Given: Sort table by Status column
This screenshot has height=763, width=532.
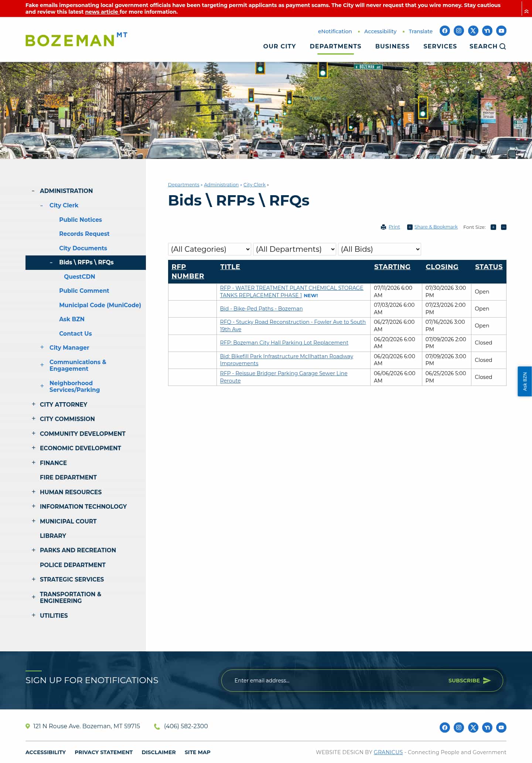Looking at the screenshot, I should [489, 267].
